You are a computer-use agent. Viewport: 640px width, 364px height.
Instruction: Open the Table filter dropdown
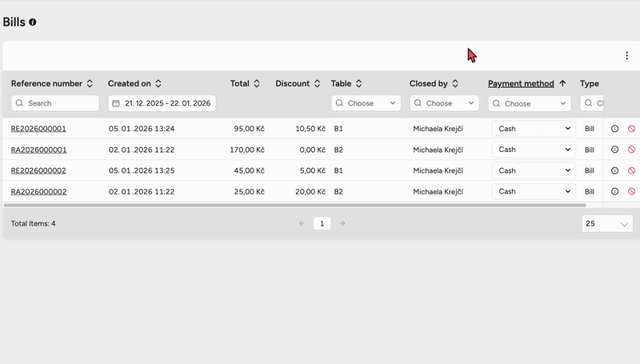(366, 103)
